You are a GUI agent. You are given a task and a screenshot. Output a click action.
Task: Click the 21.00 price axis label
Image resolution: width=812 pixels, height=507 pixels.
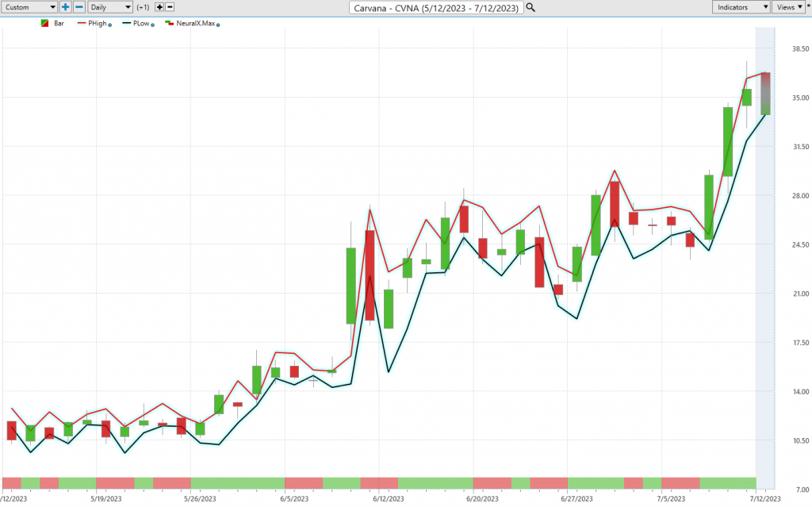[x=800, y=294]
